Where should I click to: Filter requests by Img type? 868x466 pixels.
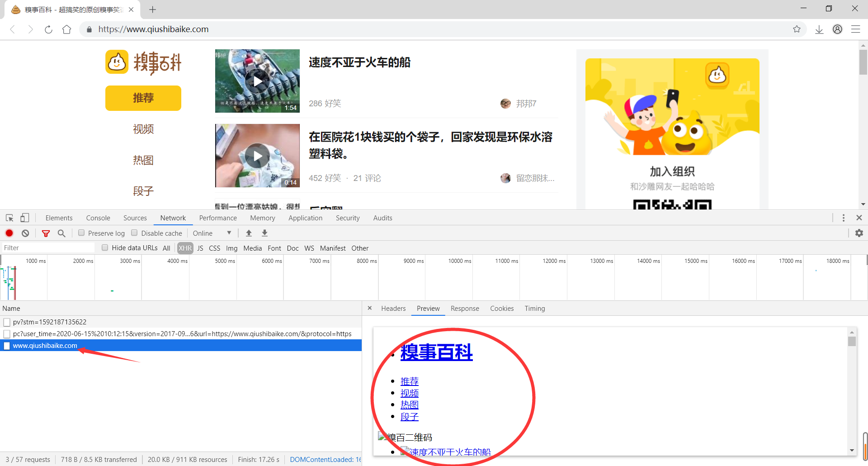click(231, 248)
